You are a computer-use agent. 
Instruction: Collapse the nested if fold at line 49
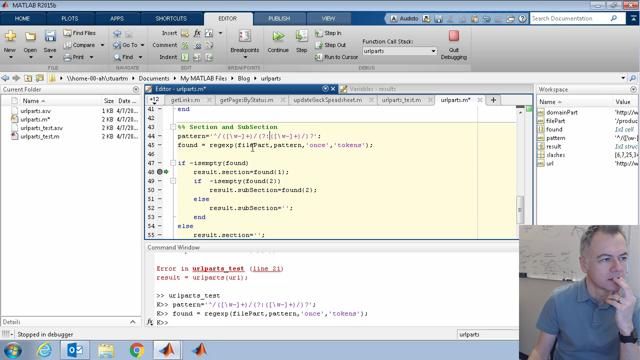173,181
